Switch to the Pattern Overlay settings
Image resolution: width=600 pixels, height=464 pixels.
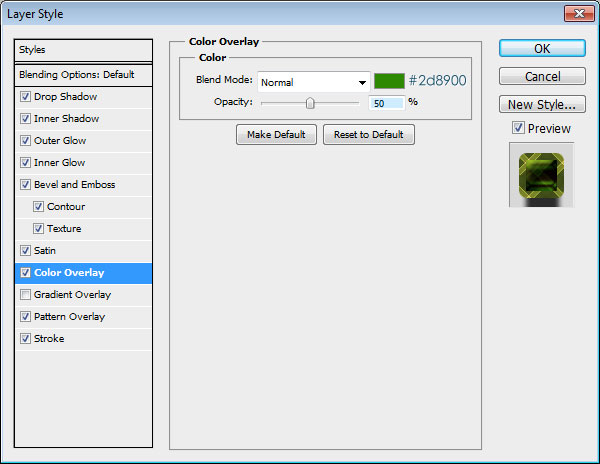click(69, 317)
